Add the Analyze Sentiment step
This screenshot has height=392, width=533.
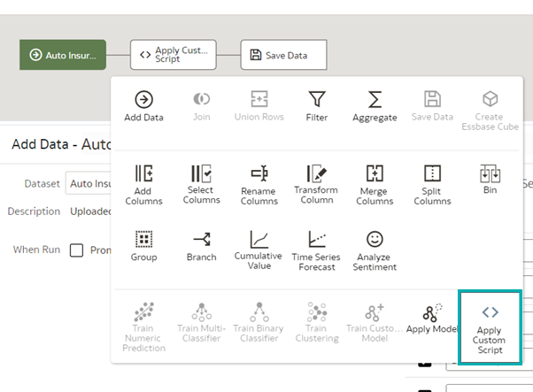pos(375,251)
